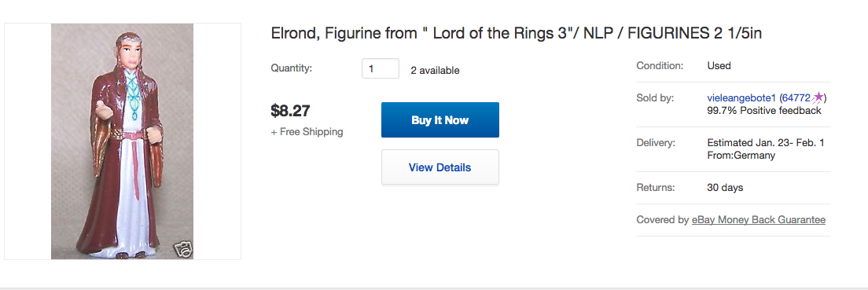Click the 30 days returns value

(x=725, y=188)
